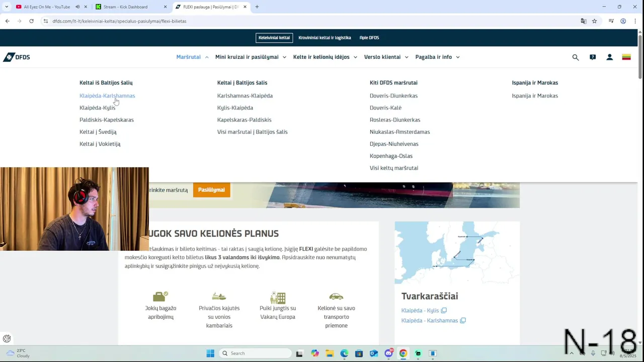Open the help question-mark icon
644x362 pixels.
(593, 57)
